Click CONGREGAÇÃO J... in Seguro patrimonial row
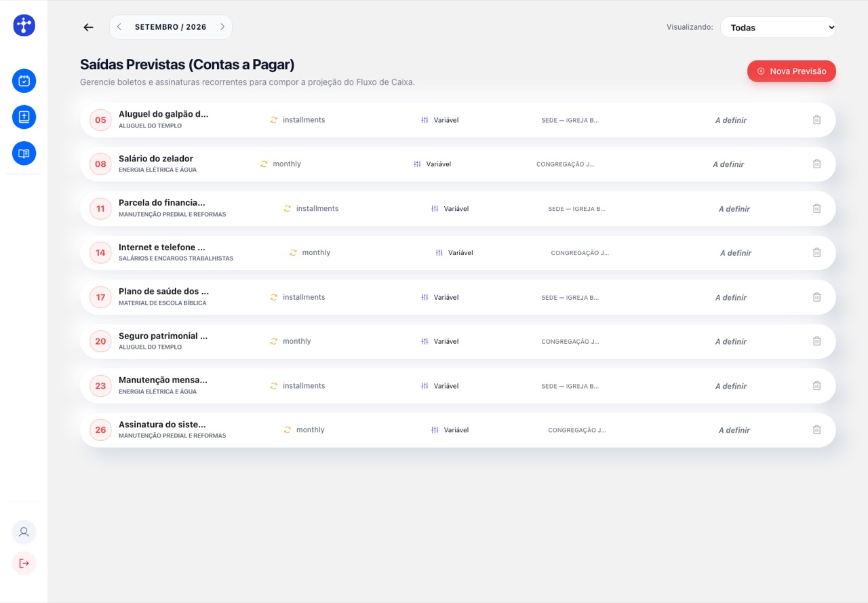Image resolution: width=868 pixels, height=603 pixels. (x=570, y=342)
